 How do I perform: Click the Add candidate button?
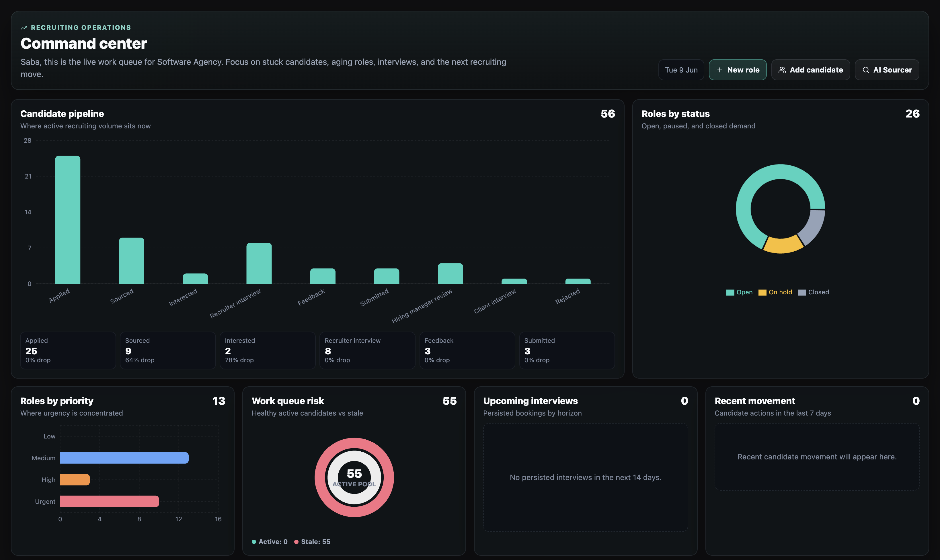[810, 70]
